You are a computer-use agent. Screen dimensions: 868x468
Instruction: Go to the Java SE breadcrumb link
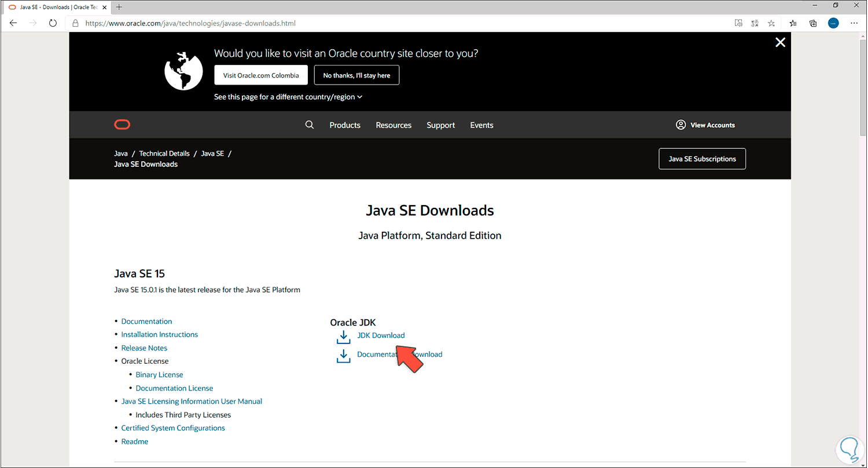pyautogui.click(x=212, y=153)
